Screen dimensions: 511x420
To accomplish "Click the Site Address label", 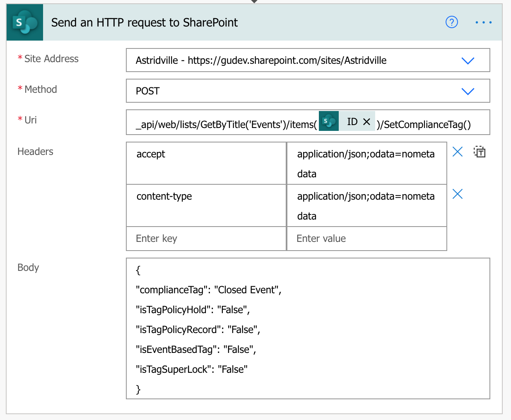I will (x=51, y=59).
